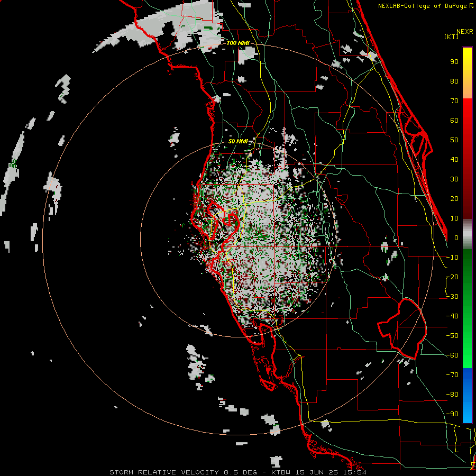The image size is (476, 476).
Task: Click the -40 kt scale value
Action: tap(452, 316)
